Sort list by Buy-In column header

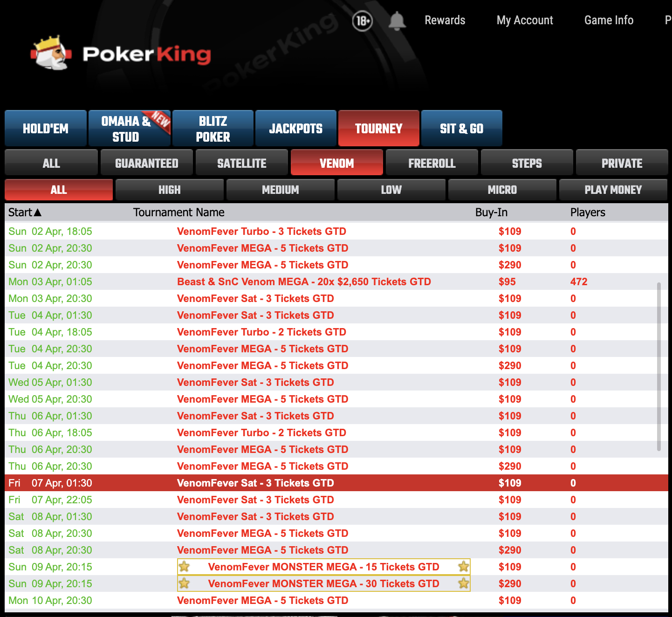491,213
